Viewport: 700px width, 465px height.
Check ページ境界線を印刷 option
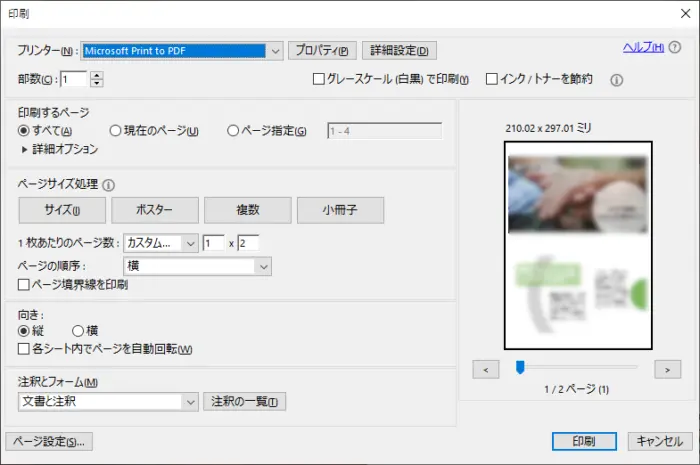click(x=25, y=285)
